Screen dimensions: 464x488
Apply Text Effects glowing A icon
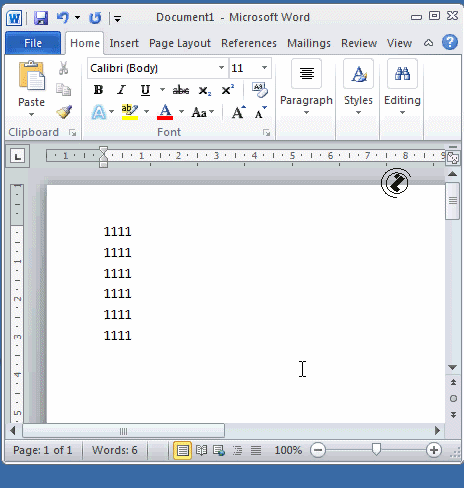point(99,112)
